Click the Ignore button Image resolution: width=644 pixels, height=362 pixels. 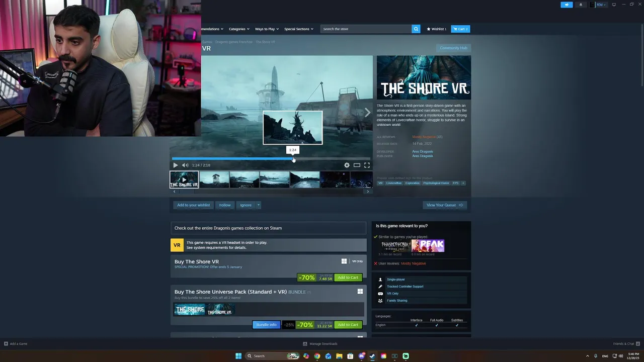[x=246, y=205]
